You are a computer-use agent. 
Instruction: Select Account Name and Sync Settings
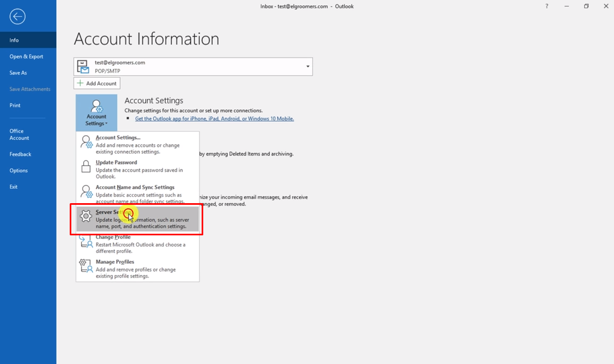point(137,194)
